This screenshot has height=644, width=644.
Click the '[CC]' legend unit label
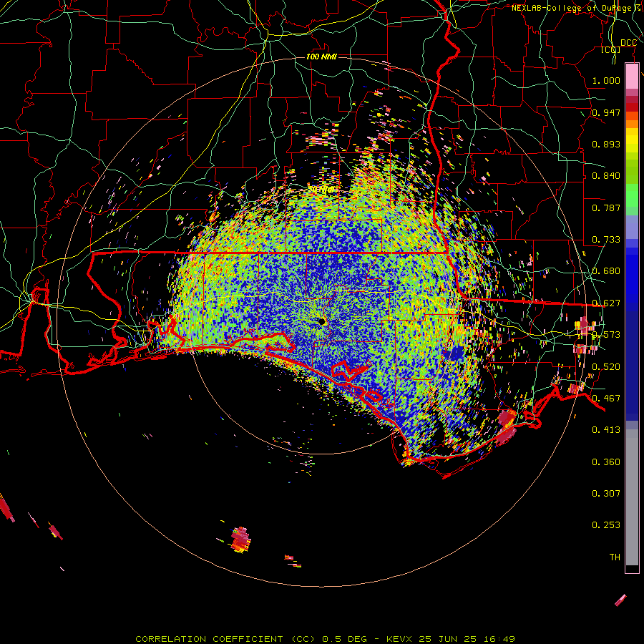tap(611, 50)
